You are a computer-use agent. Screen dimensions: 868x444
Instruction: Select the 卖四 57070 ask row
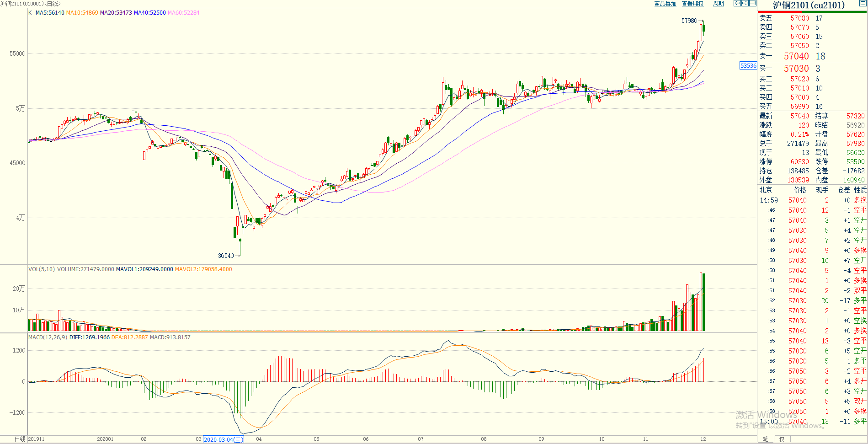(813, 27)
